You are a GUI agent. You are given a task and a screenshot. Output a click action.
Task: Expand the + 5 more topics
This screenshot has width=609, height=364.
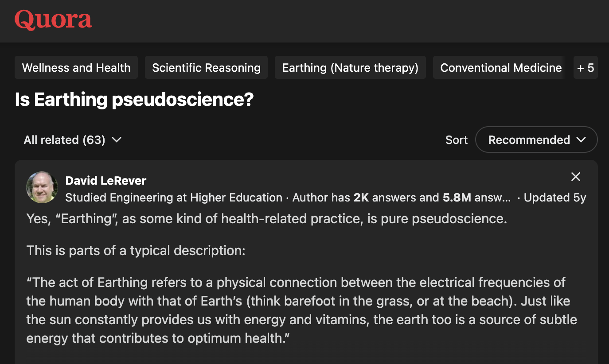click(x=585, y=68)
